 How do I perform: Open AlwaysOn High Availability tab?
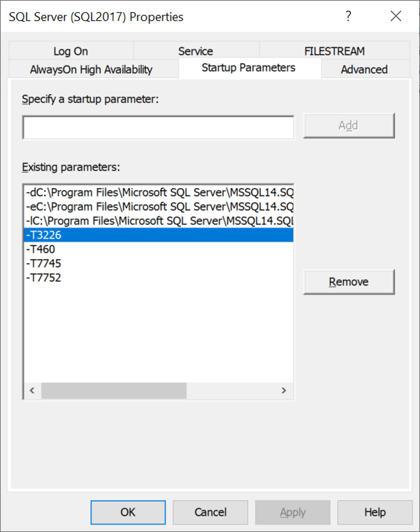(x=91, y=69)
